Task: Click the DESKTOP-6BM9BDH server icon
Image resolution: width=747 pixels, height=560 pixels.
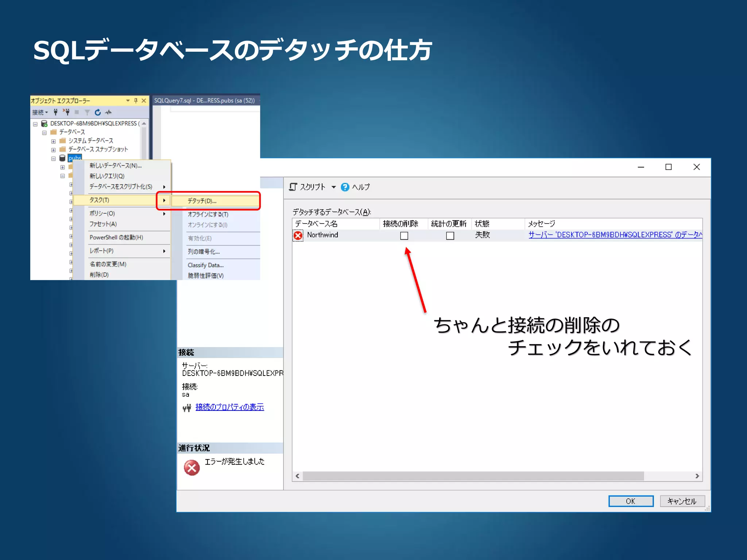Action: pyautogui.click(x=44, y=124)
